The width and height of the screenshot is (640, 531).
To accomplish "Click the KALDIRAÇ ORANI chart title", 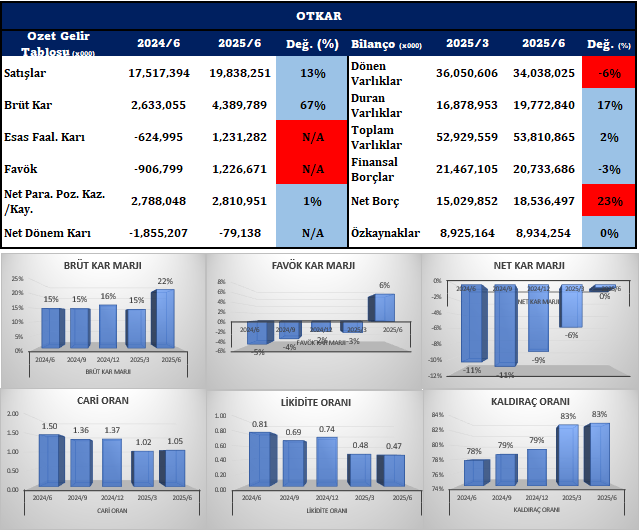I will (530, 401).
